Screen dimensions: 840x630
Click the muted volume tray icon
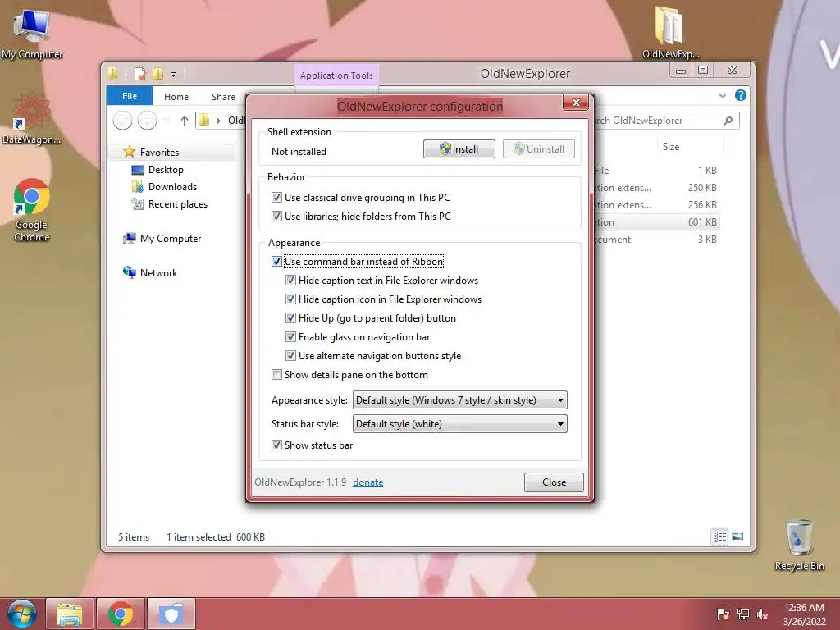[x=762, y=614]
